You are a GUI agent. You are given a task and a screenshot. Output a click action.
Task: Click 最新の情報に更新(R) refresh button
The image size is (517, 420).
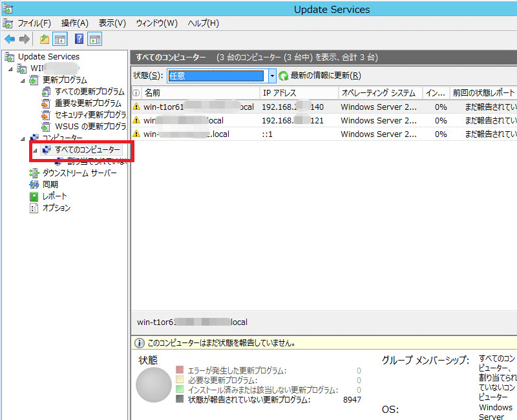tap(320, 76)
